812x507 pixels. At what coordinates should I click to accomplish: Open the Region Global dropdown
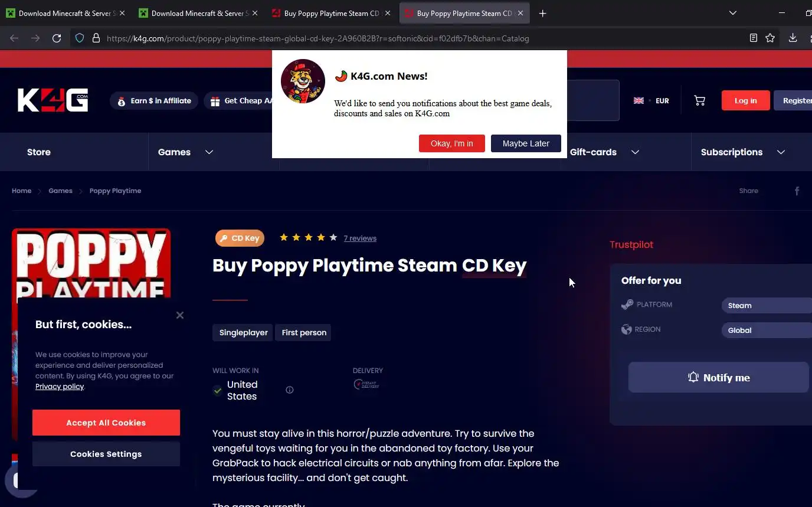click(x=767, y=330)
